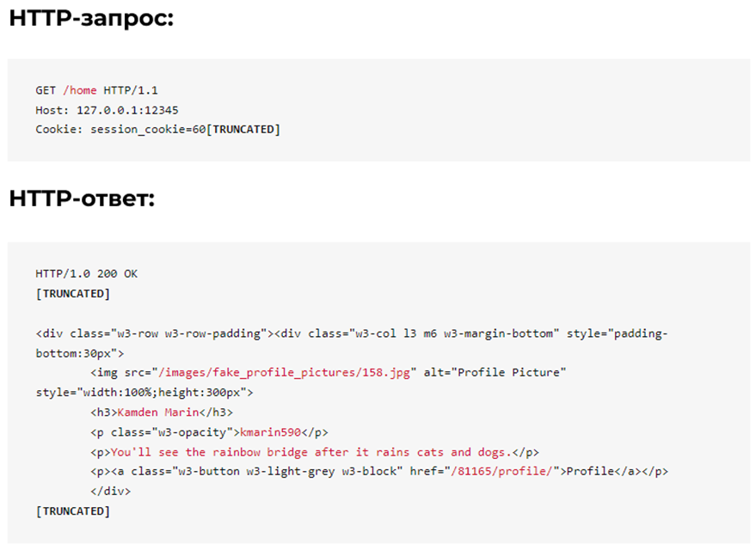Viewport: 756px width, 550px height.
Task: Click the GET method in the request line
Action: [x=46, y=90]
